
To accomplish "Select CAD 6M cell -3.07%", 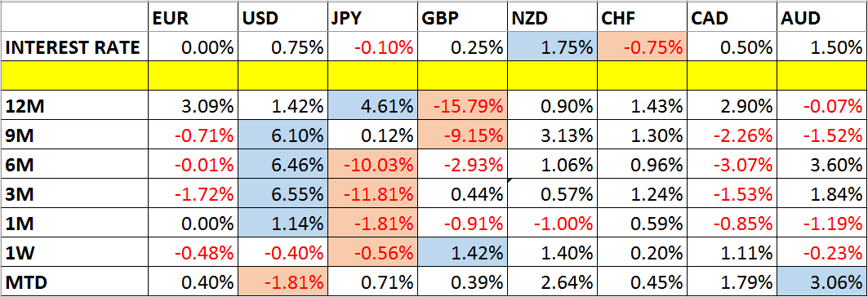I will coord(732,162).
